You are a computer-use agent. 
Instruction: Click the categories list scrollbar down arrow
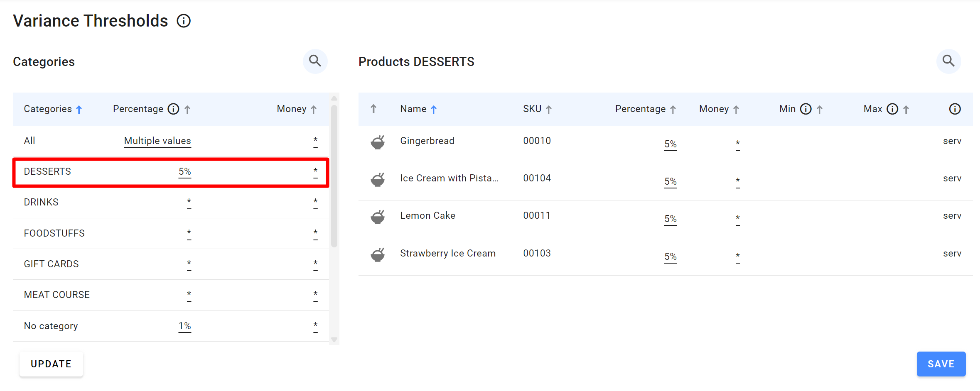pos(334,340)
